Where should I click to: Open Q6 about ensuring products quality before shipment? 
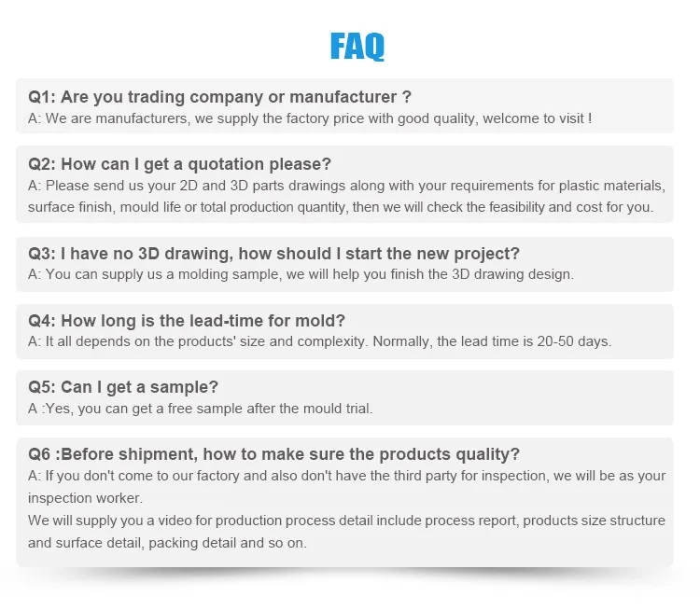273,454
